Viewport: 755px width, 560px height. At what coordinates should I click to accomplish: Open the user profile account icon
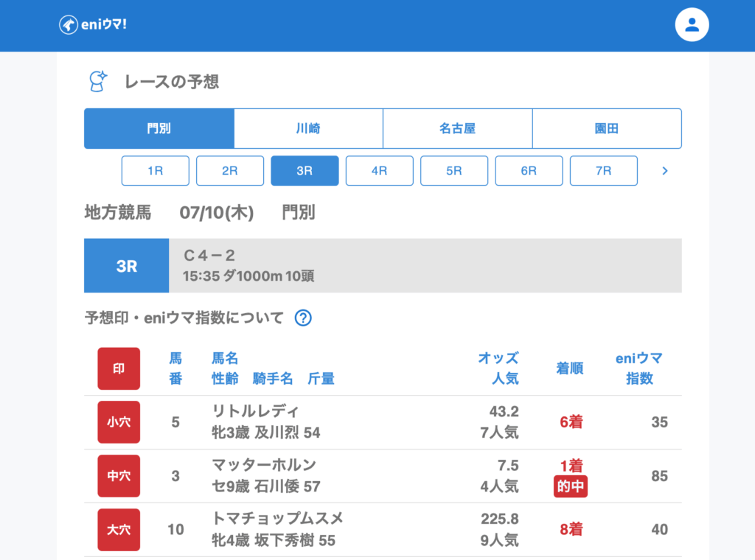click(692, 25)
